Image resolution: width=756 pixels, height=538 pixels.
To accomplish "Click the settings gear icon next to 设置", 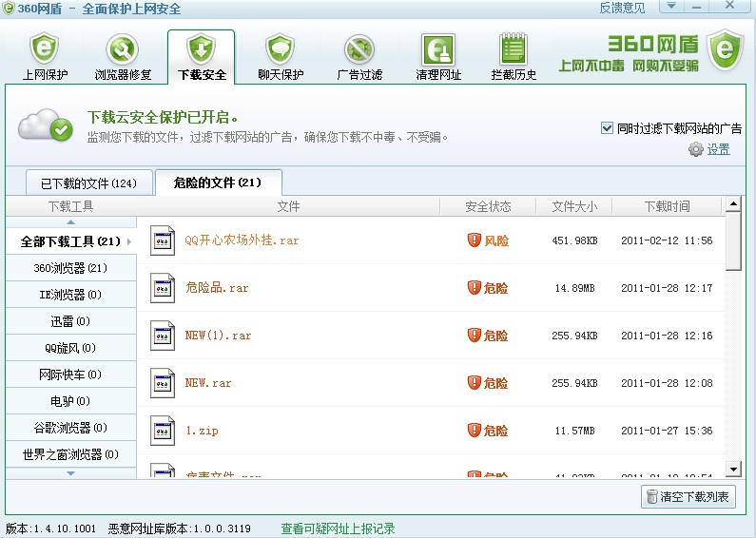I will click(x=695, y=149).
